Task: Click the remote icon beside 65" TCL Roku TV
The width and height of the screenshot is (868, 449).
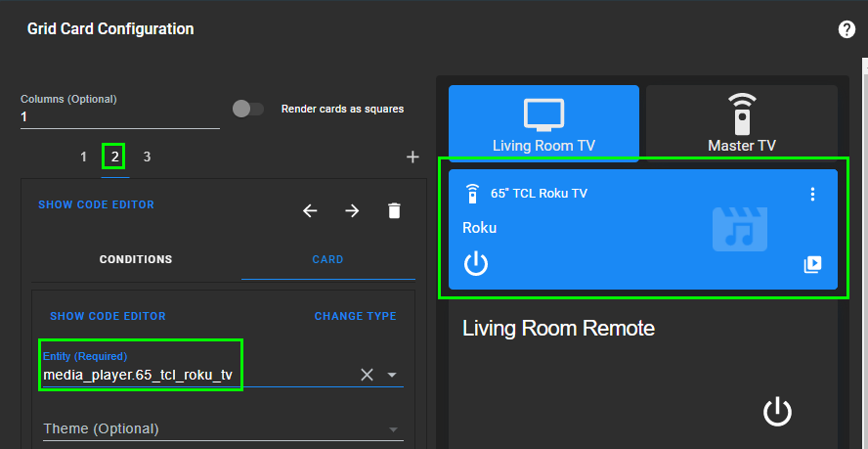Action: pos(472,194)
